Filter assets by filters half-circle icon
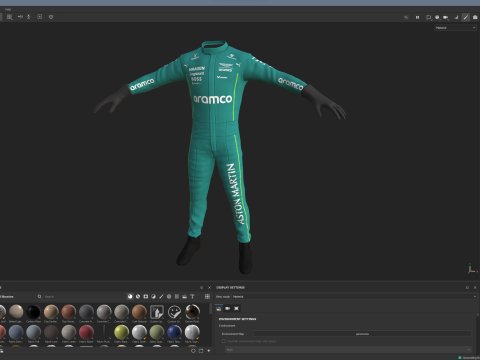 [153, 296]
